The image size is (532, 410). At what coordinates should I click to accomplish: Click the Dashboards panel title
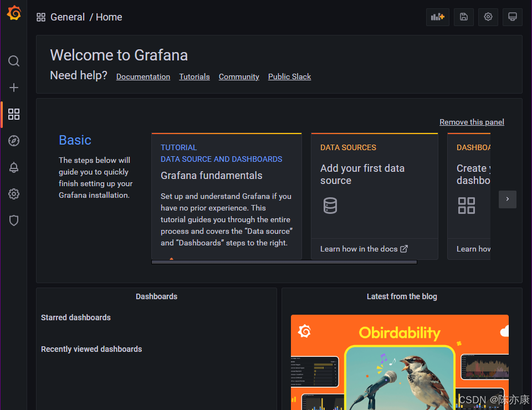click(x=156, y=296)
